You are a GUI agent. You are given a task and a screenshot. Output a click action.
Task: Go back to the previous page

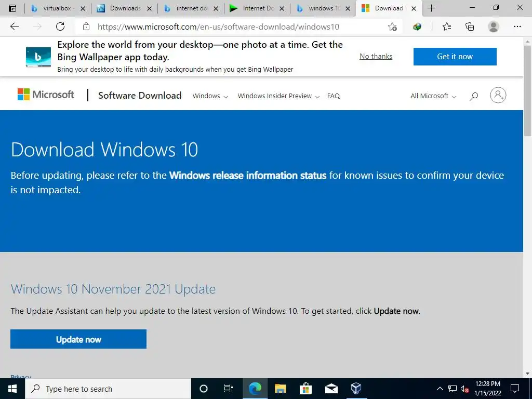14,26
